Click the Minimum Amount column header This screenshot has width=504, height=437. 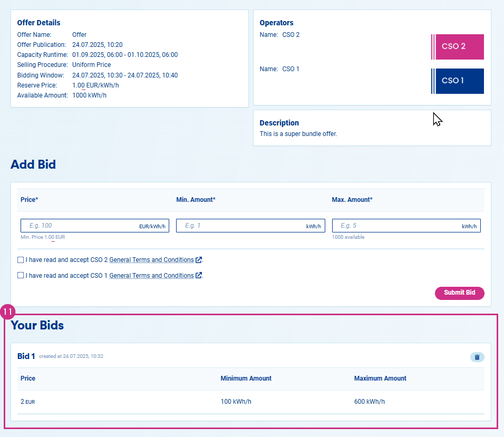[x=246, y=378]
